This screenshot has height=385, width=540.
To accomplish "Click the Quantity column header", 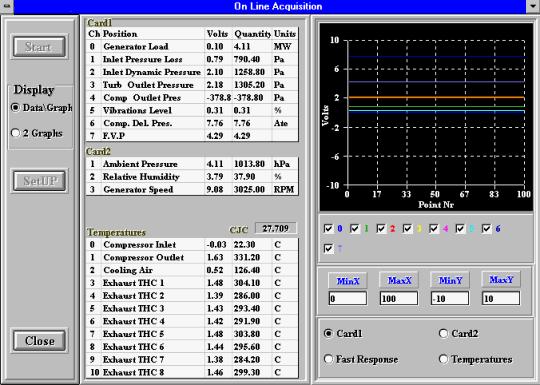I will tap(252, 34).
